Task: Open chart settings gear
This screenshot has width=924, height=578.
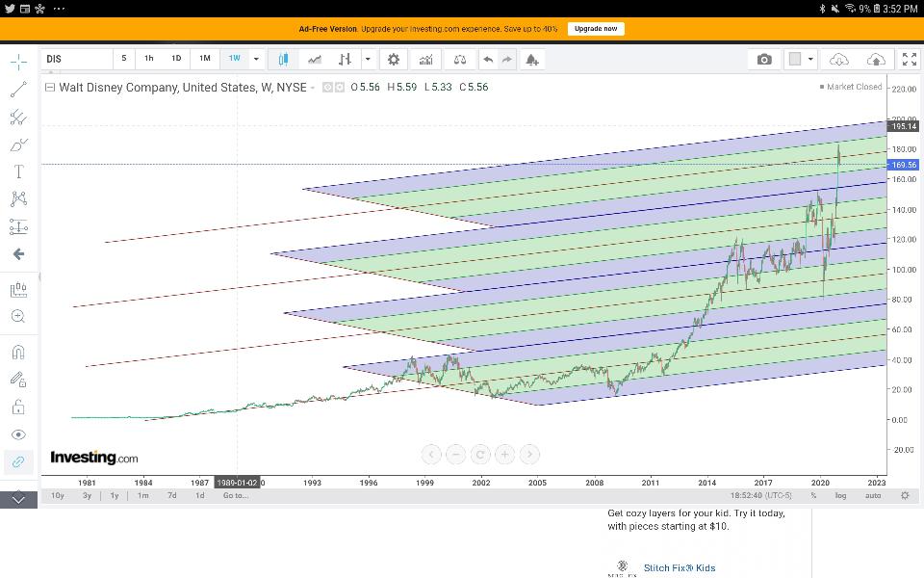Action: (x=393, y=59)
